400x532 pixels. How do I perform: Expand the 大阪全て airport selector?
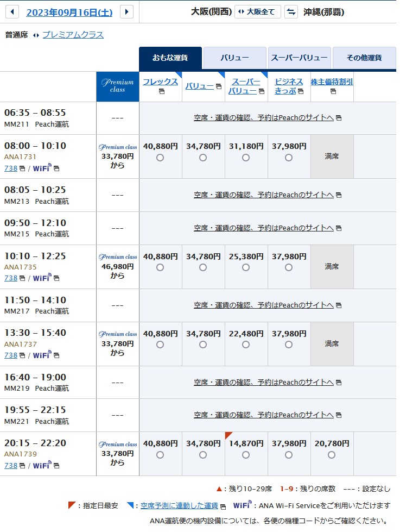[257, 12]
